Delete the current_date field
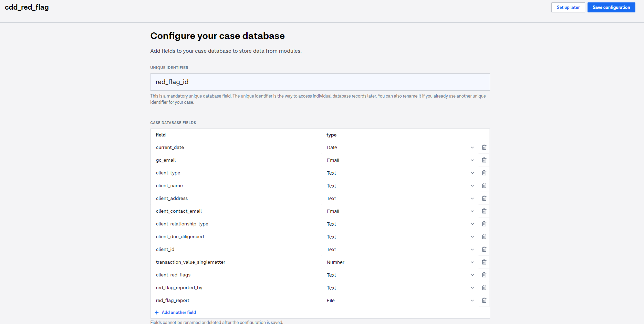This screenshot has width=644, height=324. (484, 147)
